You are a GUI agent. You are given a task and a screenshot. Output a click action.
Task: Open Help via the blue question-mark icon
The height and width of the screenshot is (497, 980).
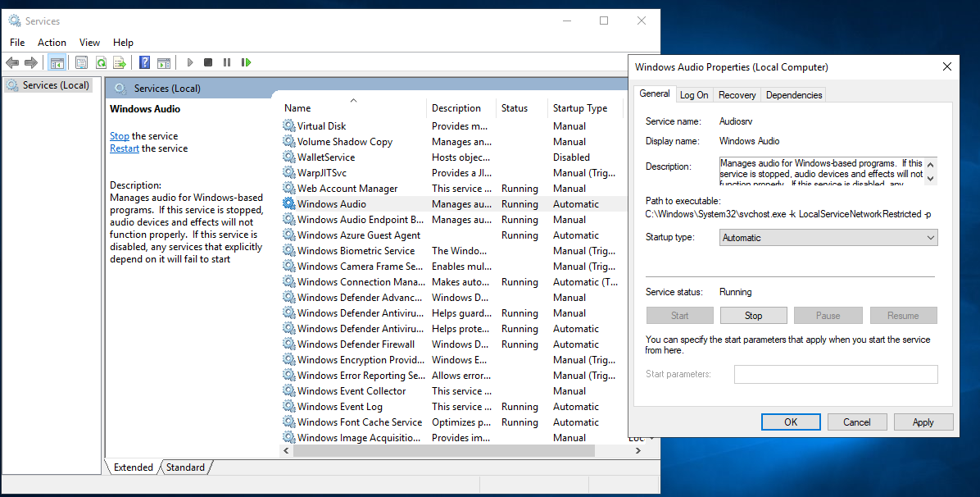click(144, 62)
